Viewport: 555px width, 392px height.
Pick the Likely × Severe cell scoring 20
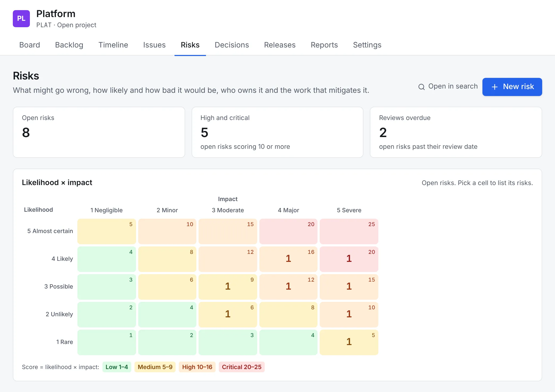click(x=349, y=259)
